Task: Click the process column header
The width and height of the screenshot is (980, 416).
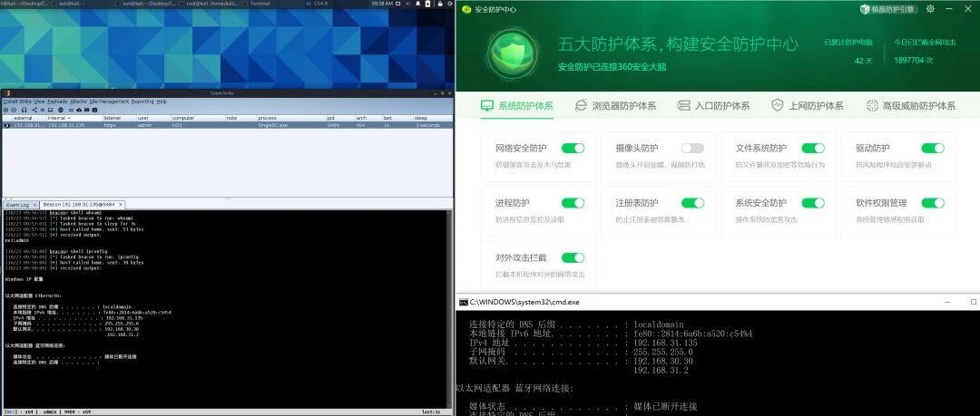Action: [x=290, y=118]
